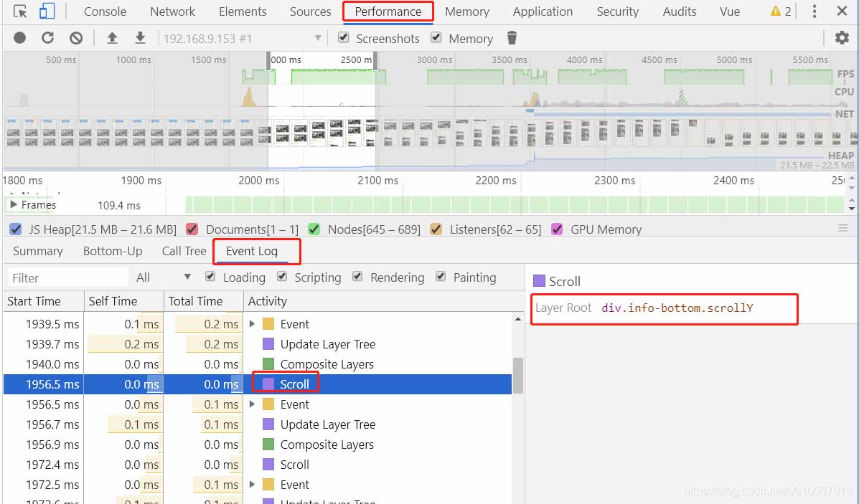Sort by the Start Time column header
This screenshot has height=504, width=859.
[44, 301]
